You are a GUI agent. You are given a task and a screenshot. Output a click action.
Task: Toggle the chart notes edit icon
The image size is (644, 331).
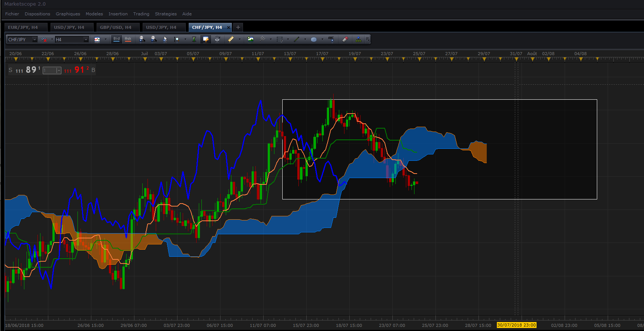point(206,39)
